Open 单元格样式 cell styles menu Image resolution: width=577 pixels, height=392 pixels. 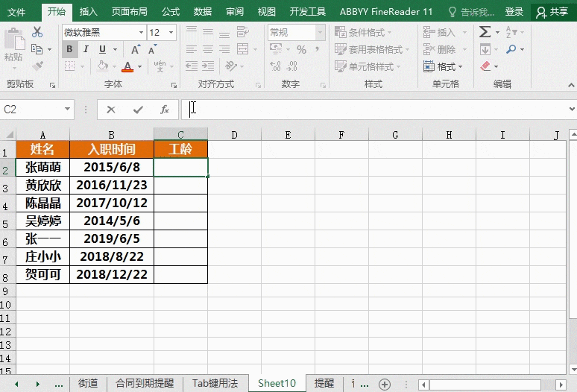tap(368, 66)
